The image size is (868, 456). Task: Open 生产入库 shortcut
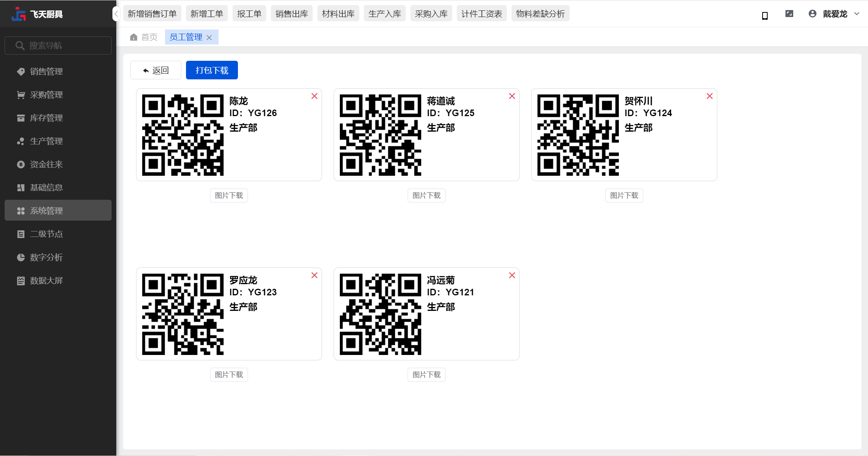385,14
